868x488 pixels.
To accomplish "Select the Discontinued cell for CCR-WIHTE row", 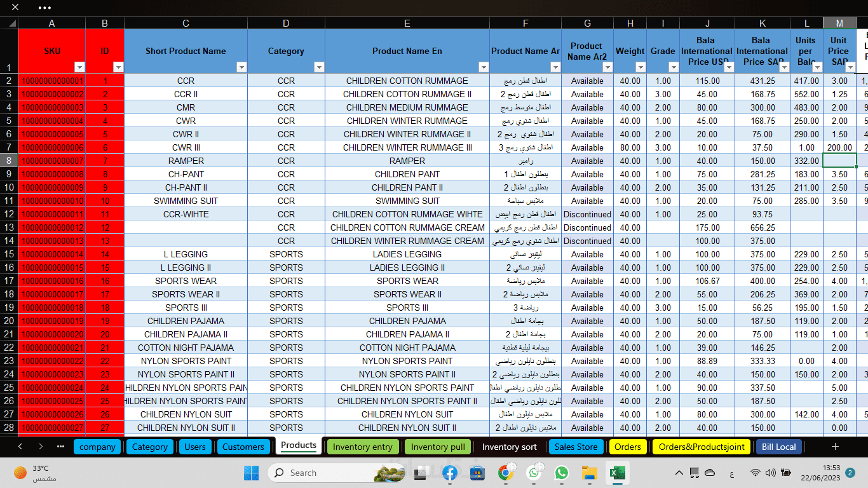I will (587, 214).
